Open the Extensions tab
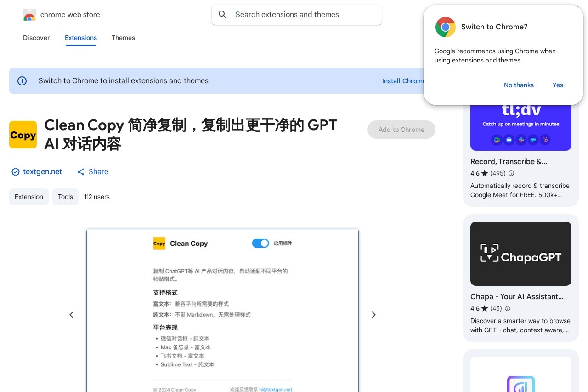Viewport: 588px width, 392px height. tap(81, 38)
